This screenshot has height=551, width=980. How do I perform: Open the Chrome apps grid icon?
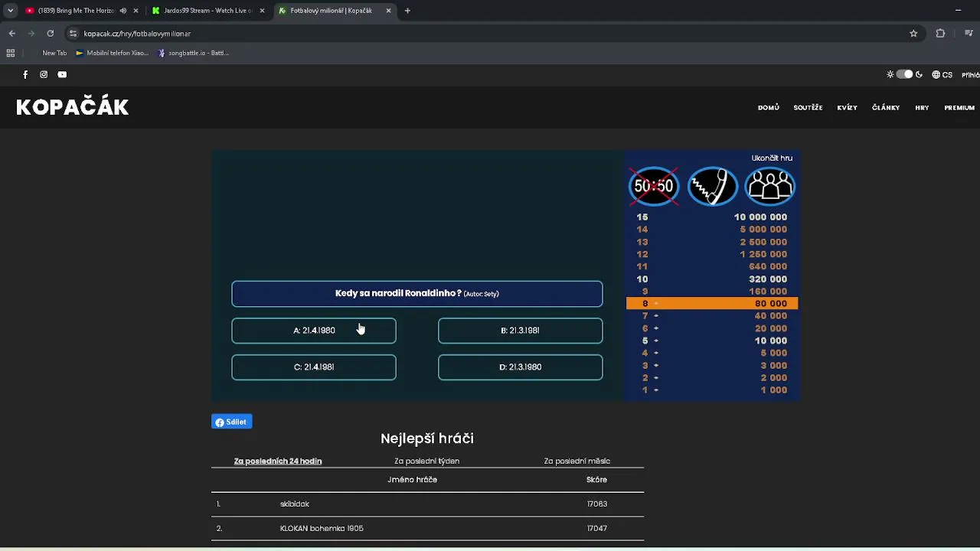(x=11, y=53)
